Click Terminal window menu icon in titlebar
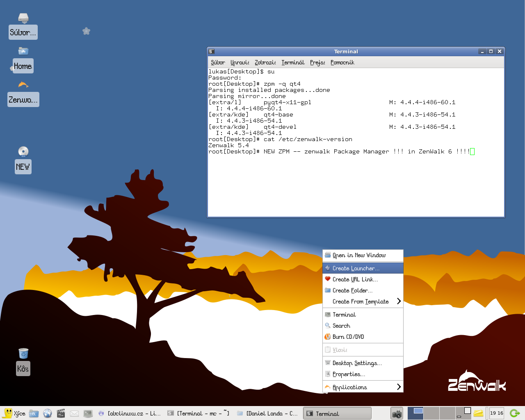 212,51
